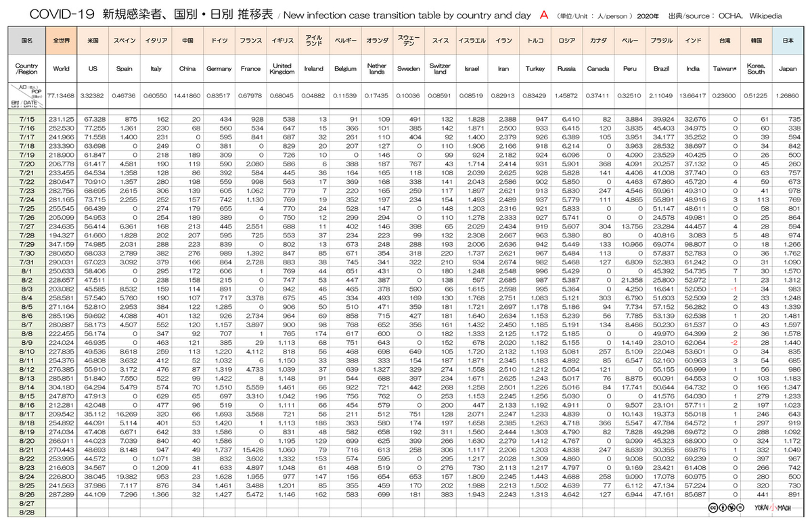Viewport: 812px width, 522px height.
Task: Select the United Kingdom column label
Action: (x=282, y=68)
